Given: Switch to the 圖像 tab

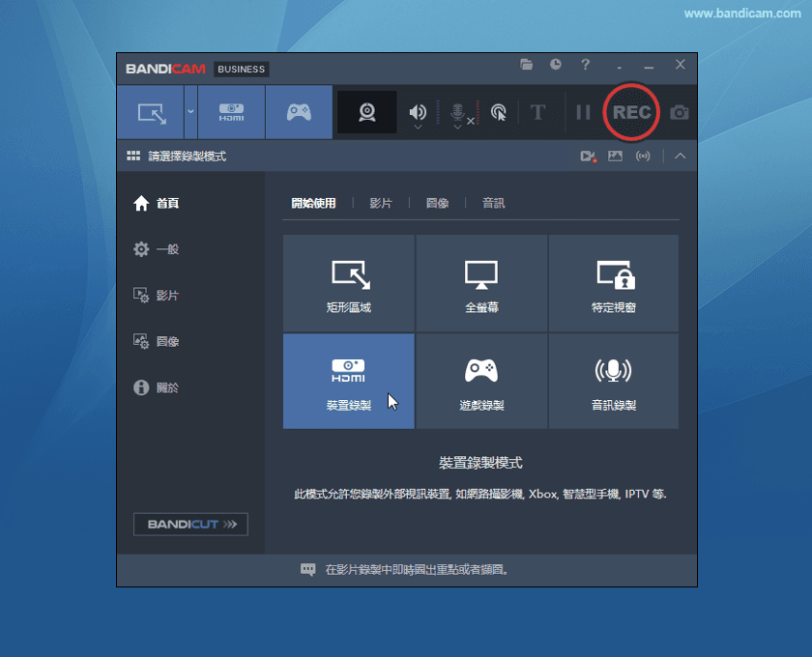Looking at the screenshot, I should (437, 203).
